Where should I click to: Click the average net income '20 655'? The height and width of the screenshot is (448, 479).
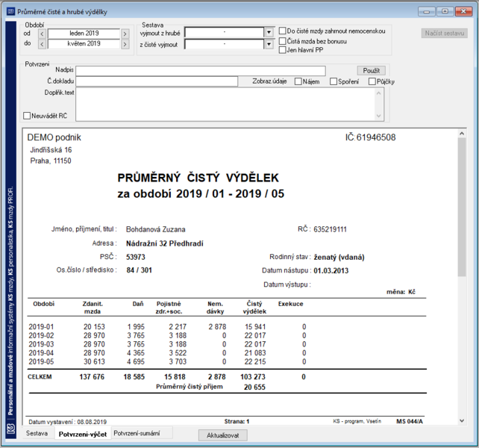[254, 387]
